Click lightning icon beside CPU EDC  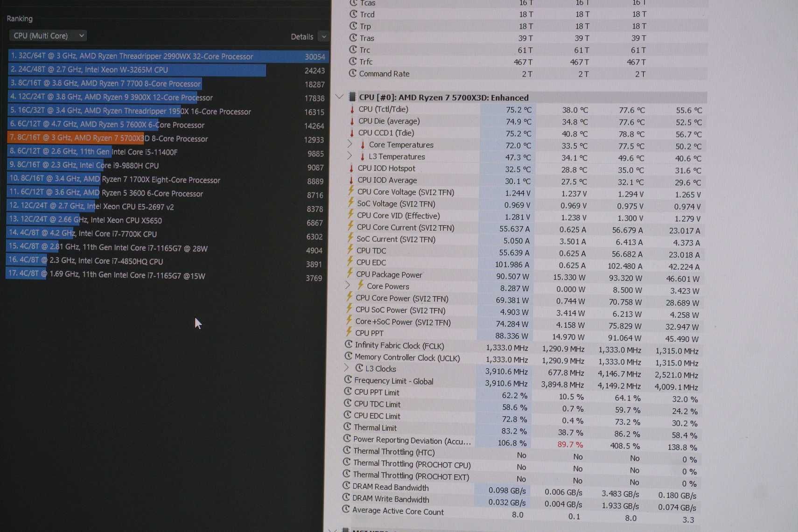[350, 261]
